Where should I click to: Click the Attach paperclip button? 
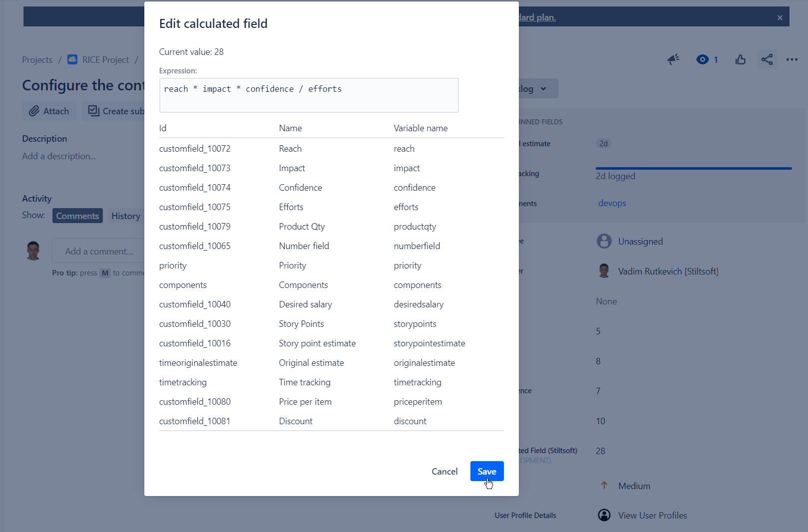pyautogui.click(x=49, y=111)
